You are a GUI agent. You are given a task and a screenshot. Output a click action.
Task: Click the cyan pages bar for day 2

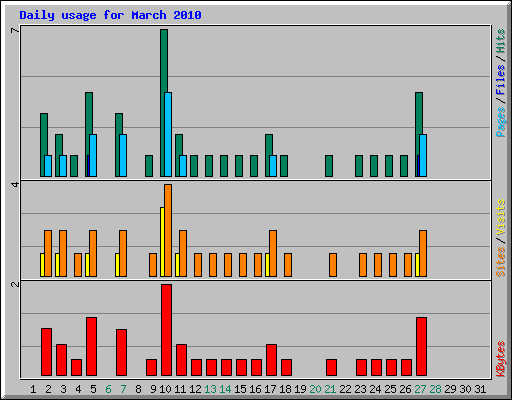click(48, 166)
